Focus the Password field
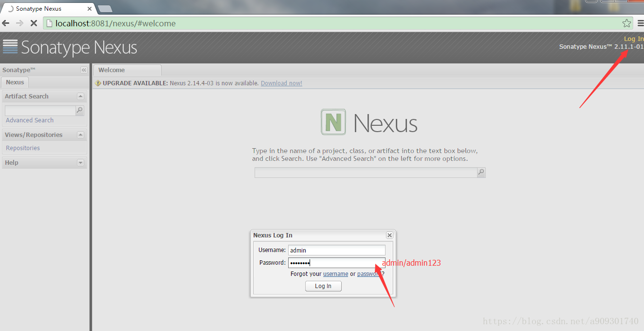 point(336,263)
